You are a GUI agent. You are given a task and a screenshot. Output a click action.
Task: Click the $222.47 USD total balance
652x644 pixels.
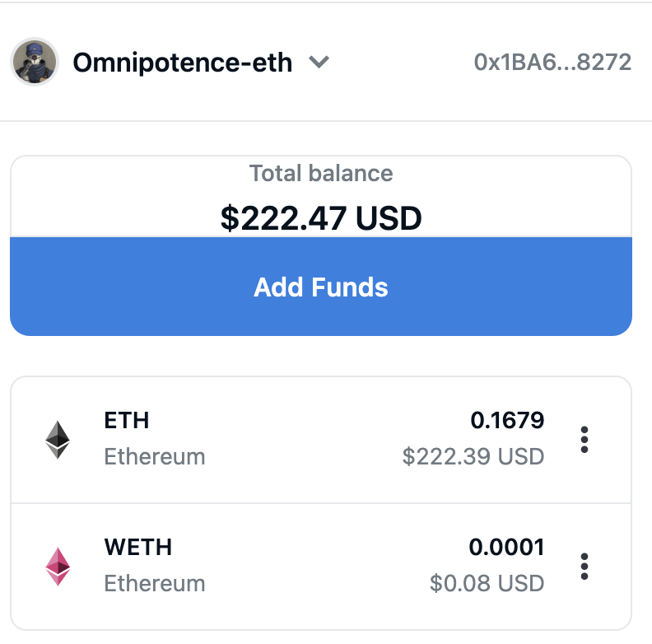pyautogui.click(x=321, y=218)
